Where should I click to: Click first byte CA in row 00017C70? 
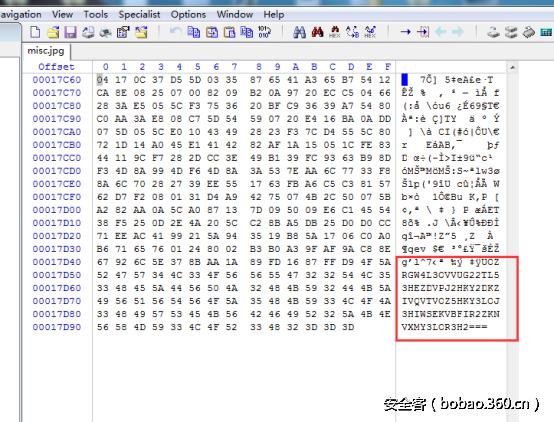pos(102,93)
